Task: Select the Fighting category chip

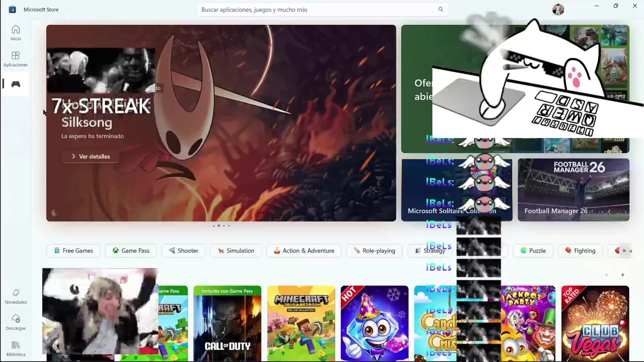Action: tap(580, 250)
